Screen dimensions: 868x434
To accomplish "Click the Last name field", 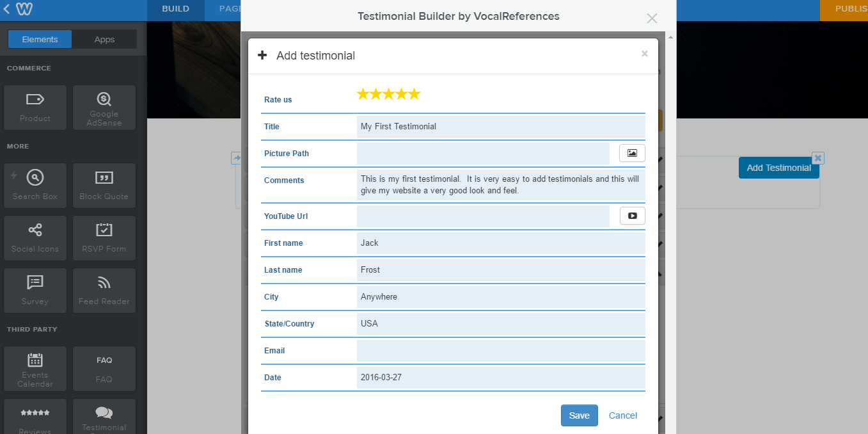I will 501,269.
